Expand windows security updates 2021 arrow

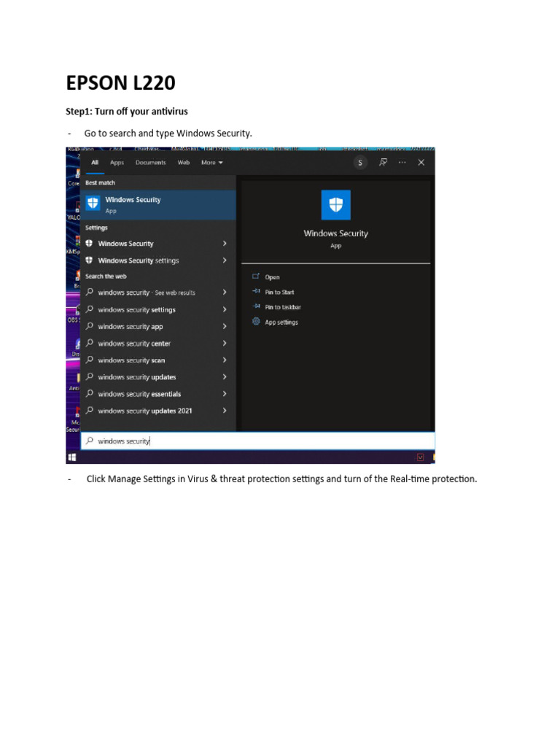click(225, 411)
